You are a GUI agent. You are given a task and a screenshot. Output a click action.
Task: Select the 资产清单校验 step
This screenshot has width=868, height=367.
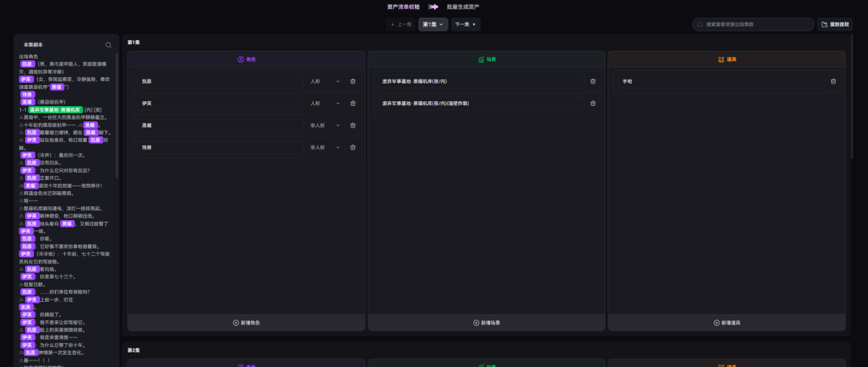tap(403, 7)
